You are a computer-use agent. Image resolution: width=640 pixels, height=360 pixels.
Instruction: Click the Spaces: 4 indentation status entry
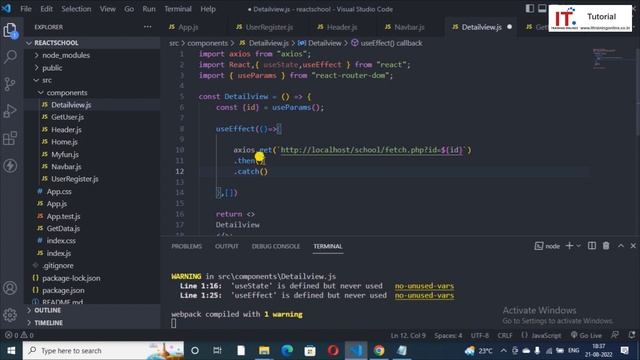448,335
